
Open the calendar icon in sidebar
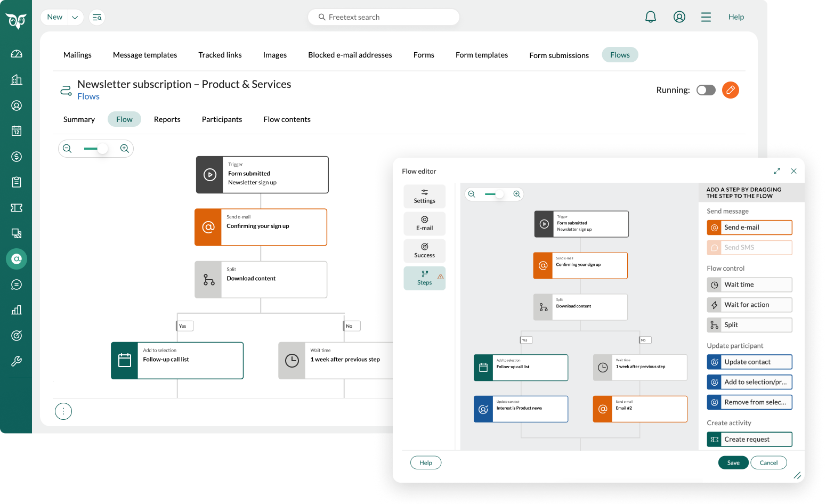pyautogui.click(x=17, y=131)
